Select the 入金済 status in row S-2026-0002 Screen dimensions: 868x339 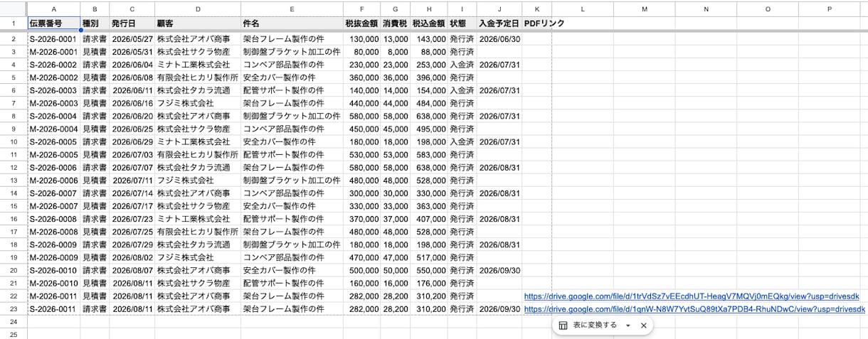pyautogui.click(x=462, y=64)
